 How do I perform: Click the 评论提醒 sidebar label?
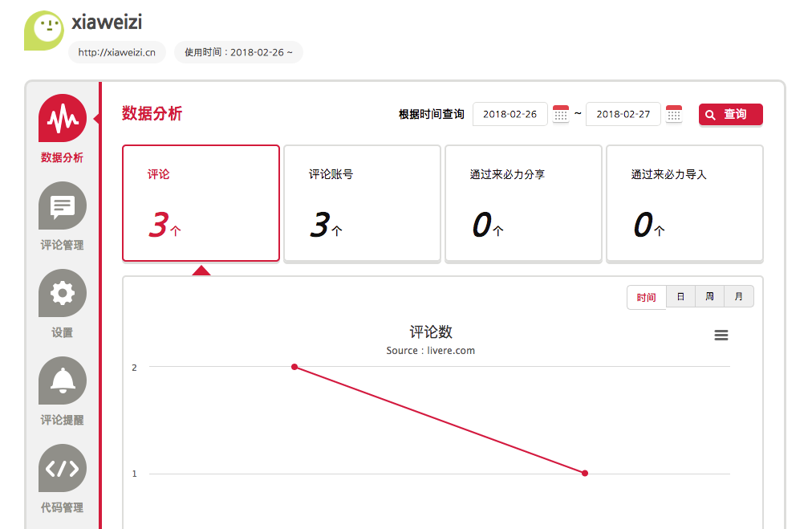[62, 420]
